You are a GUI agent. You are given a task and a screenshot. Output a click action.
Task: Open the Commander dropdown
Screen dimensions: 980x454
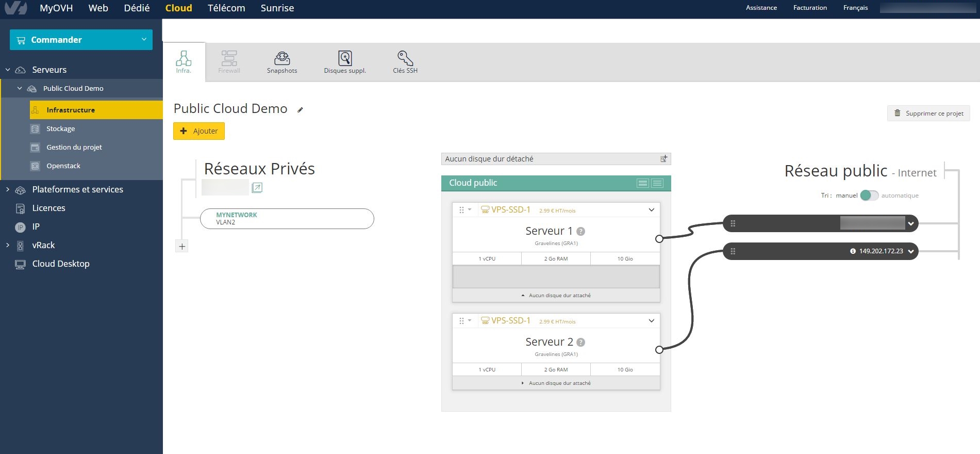(x=81, y=40)
